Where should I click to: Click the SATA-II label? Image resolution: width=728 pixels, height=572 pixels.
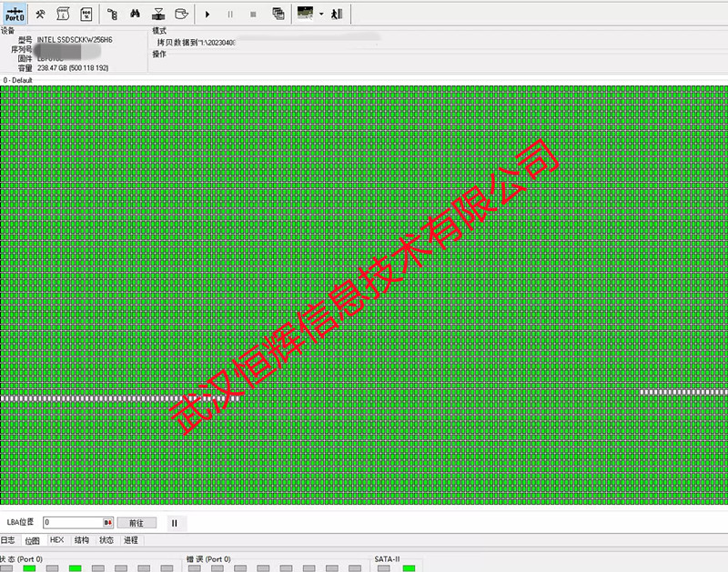click(x=388, y=559)
